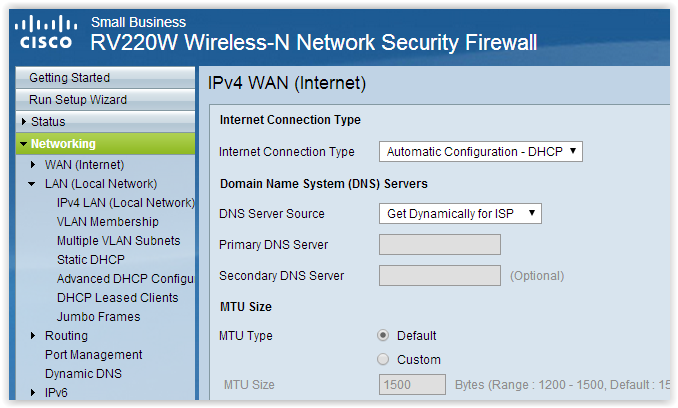The width and height of the screenshot is (678, 408).
Task: Expand the Routing submenu arrow
Action: pos(33,336)
